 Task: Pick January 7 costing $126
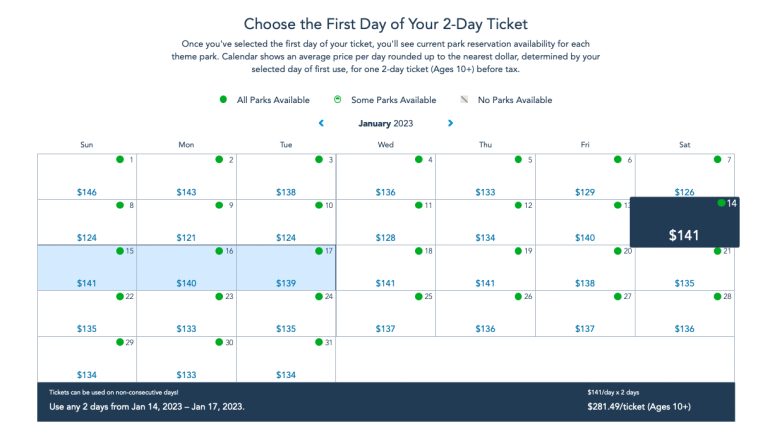pos(684,177)
